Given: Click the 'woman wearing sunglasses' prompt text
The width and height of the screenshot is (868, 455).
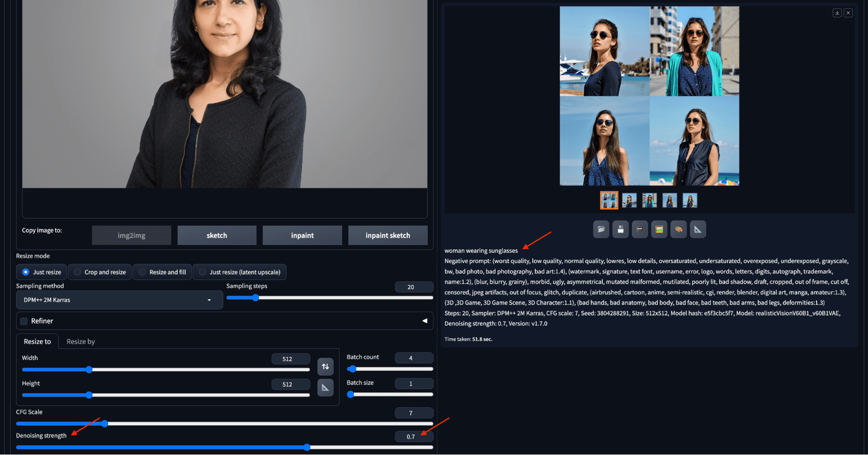Looking at the screenshot, I should (481, 251).
